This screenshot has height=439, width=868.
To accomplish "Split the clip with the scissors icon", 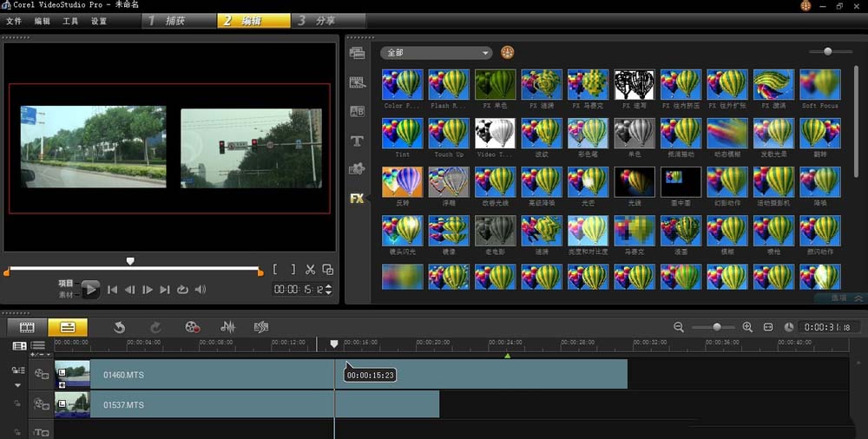I will click(x=311, y=270).
